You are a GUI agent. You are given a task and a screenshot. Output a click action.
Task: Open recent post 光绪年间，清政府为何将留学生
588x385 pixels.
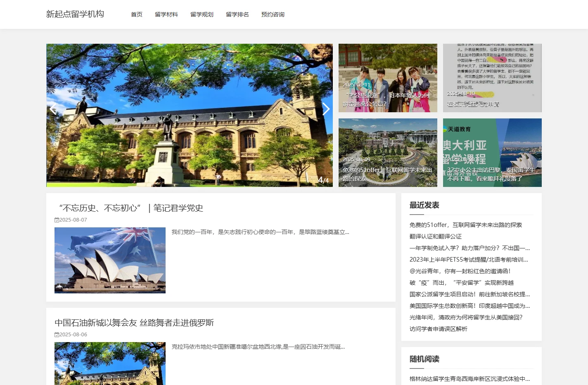(466, 317)
